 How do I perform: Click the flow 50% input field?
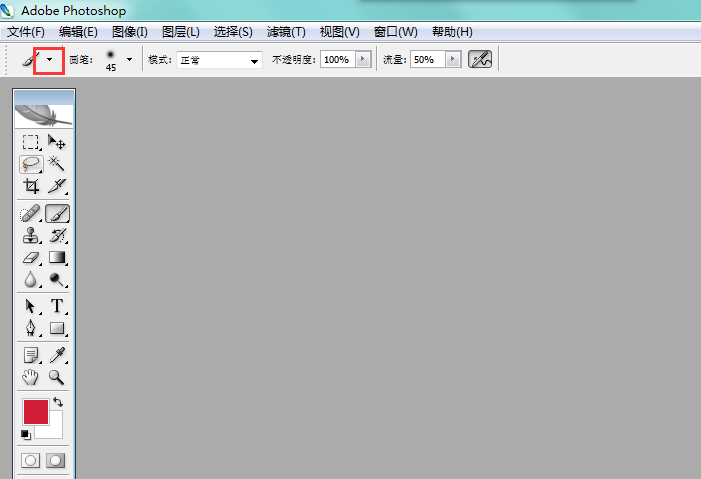coord(427,59)
